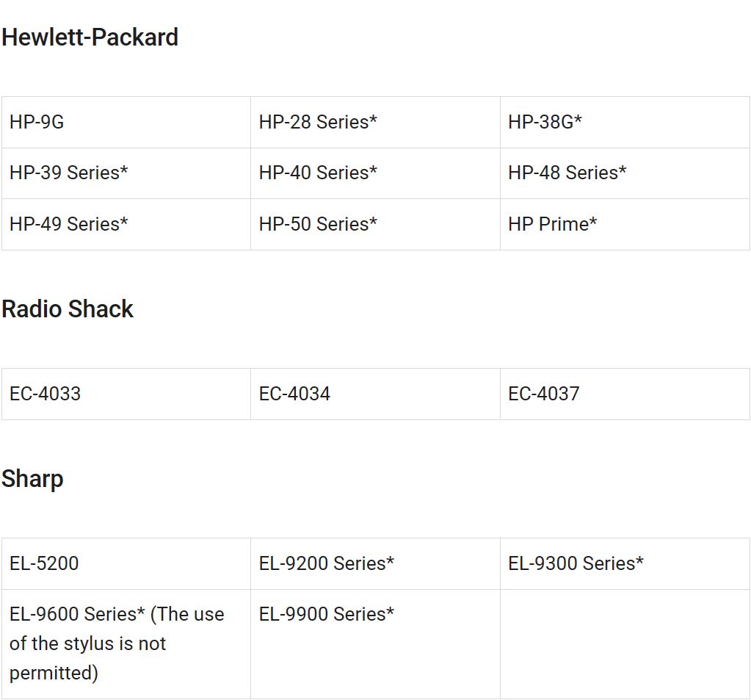Viewport: 751px width, 700px height.
Task: Select the HP-9G table cell
Action: tap(126, 122)
